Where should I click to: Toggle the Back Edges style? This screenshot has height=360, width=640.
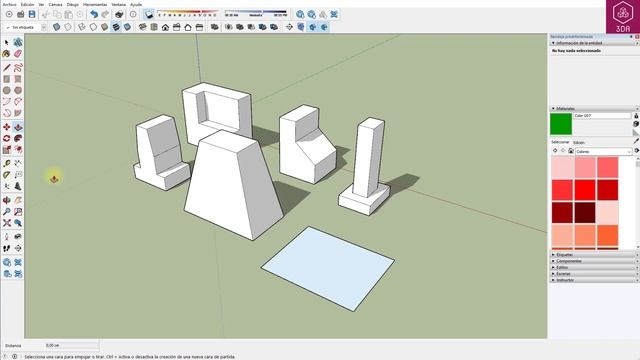[x=68, y=27]
